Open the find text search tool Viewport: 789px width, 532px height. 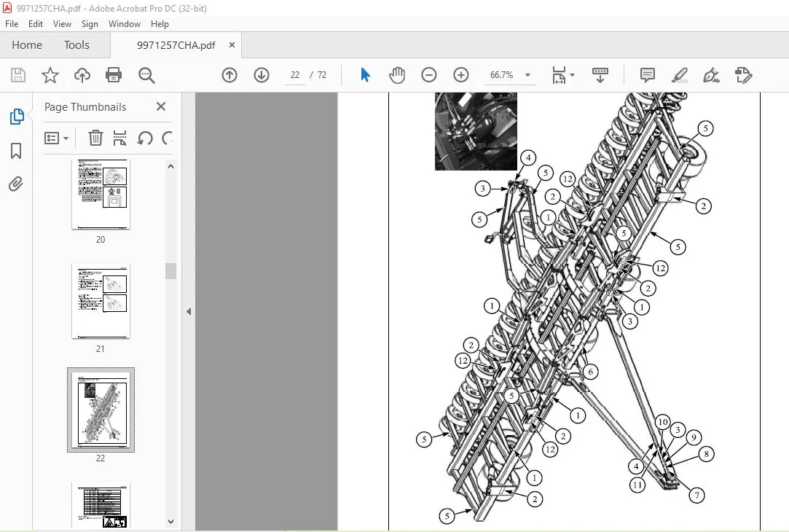(x=146, y=75)
